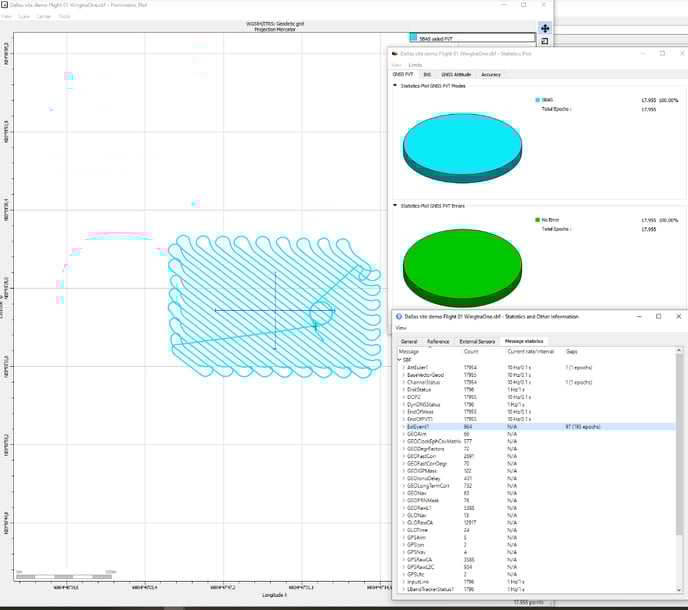Click the Planimetric Plot window title icon
Viewport: 688px width, 610px height.
(6, 5)
